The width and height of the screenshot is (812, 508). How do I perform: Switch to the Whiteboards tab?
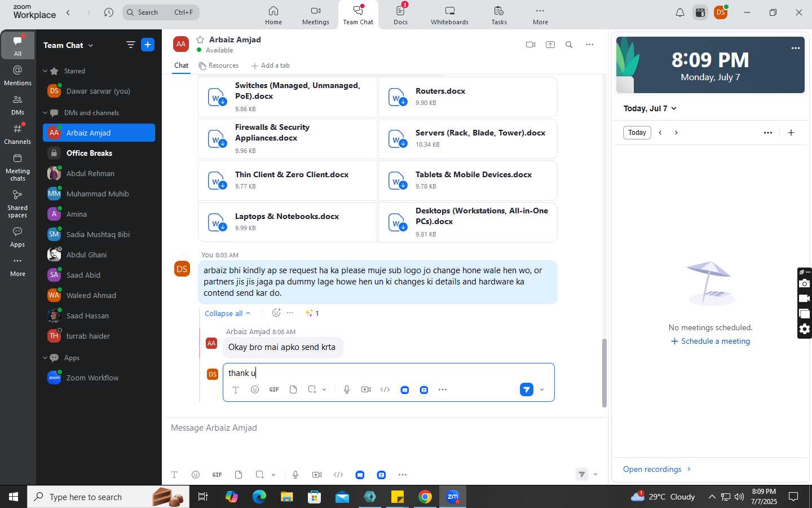coord(449,15)
